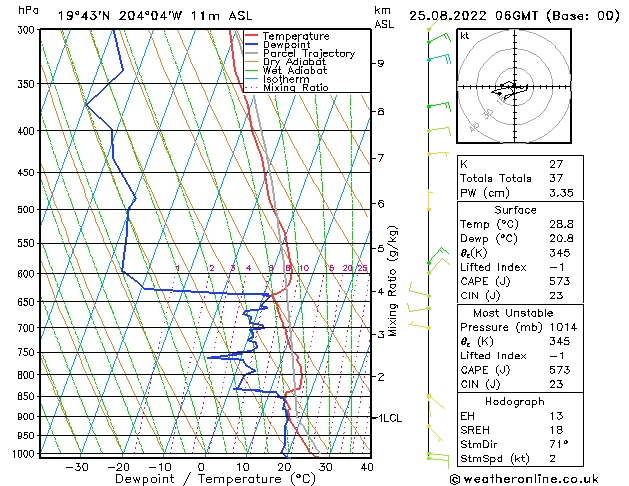Click the PW (cm) value 3.35
629x486 pixels.
(561, 193)
